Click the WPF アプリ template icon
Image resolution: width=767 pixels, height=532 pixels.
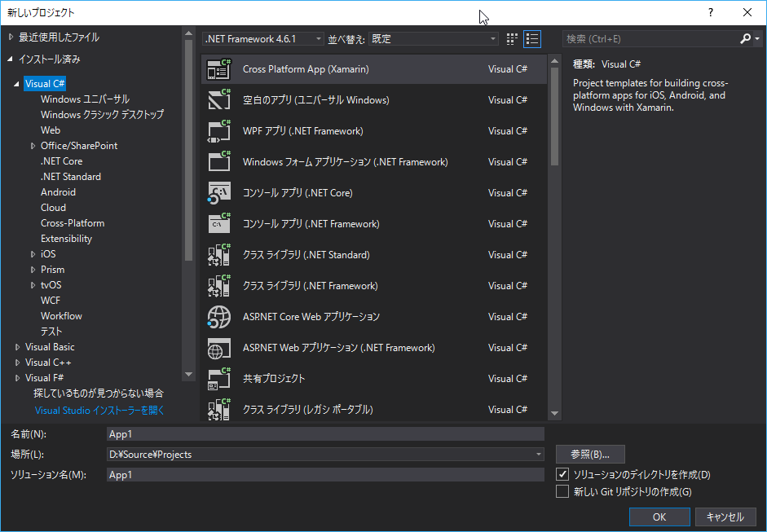click(x=218, y=131)
